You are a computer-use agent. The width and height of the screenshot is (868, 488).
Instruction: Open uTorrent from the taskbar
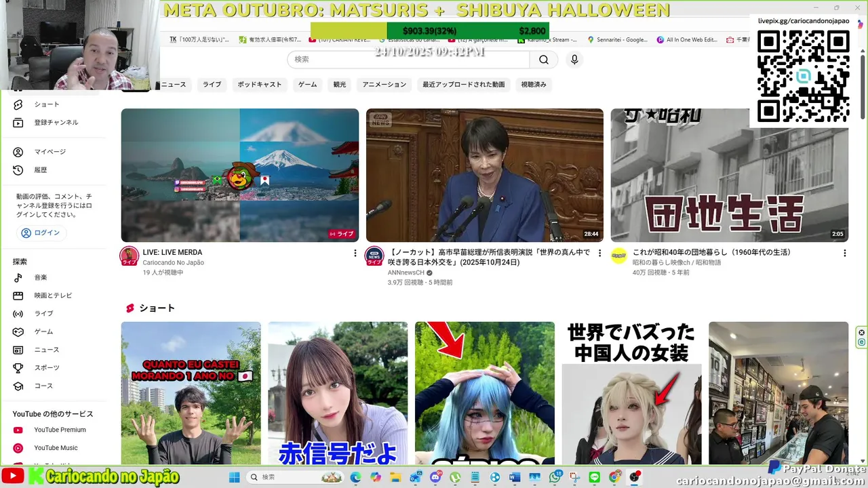click(x=455, y=477)
